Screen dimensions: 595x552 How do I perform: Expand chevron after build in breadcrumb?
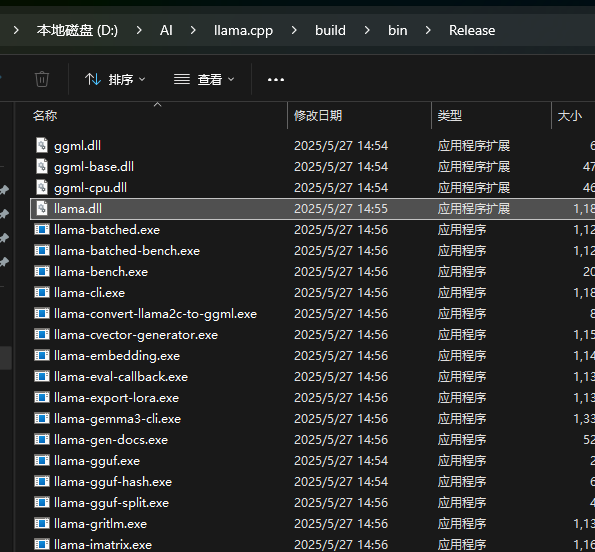tap(367, 30)
